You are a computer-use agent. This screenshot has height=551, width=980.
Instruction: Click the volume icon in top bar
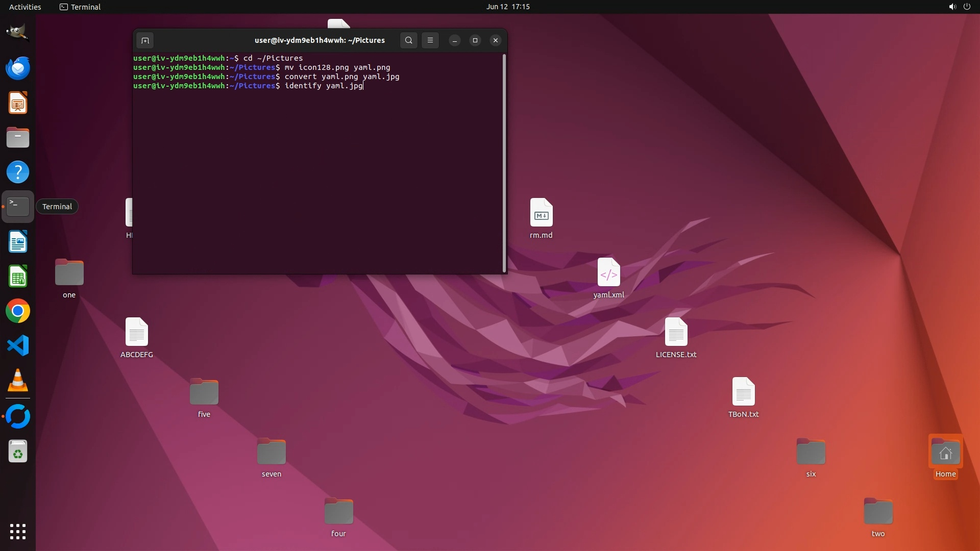pyautogui.click(x=952, y=7)
